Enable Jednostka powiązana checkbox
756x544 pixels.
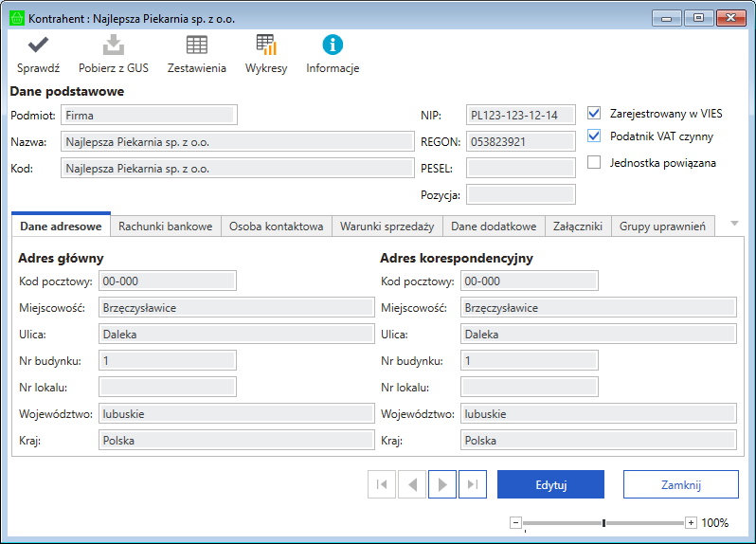tap(594, 162)
